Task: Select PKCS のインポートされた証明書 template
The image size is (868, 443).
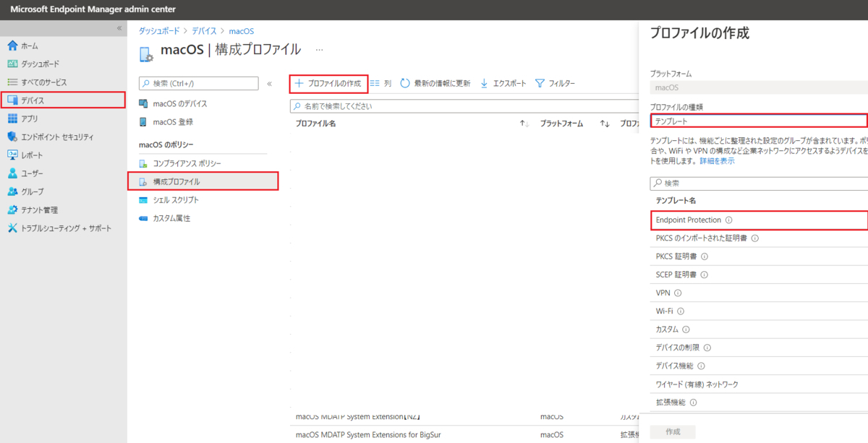Action: click(x=758, y=238)
